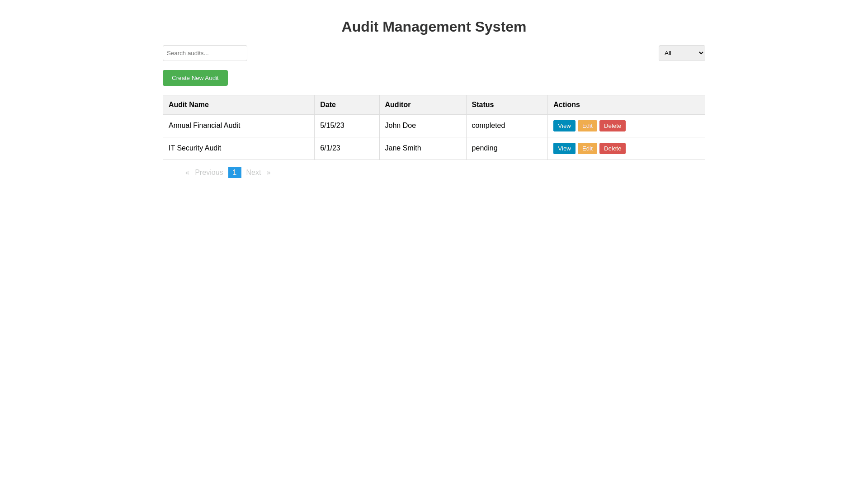
Task: Click the Date column header
Action: [x=328, y=105]
